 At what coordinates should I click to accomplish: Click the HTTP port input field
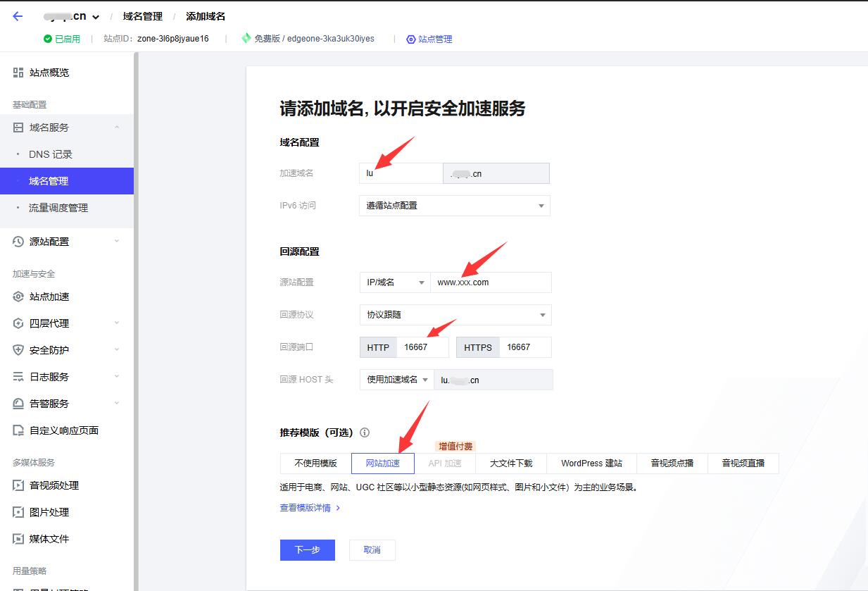coord(421,347)
